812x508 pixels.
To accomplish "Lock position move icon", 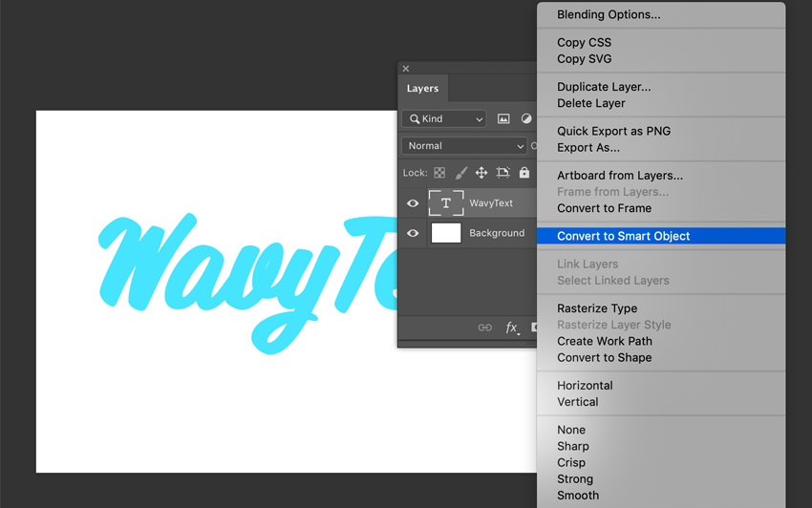I will pyautogui.click(x=481, y=173).
